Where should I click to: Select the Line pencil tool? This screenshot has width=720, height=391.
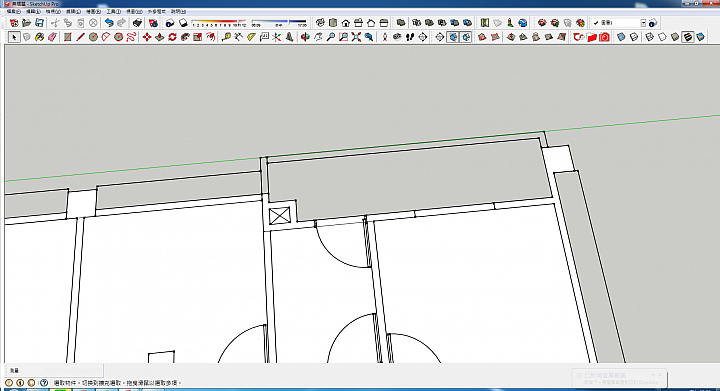[x=80, y=37]
